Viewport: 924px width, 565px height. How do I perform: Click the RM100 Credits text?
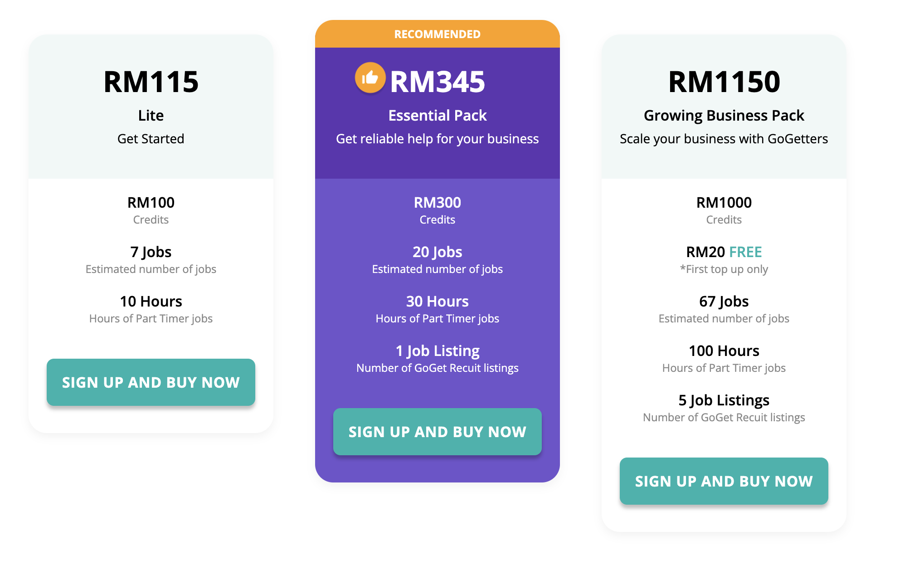(x=151, y=210)
